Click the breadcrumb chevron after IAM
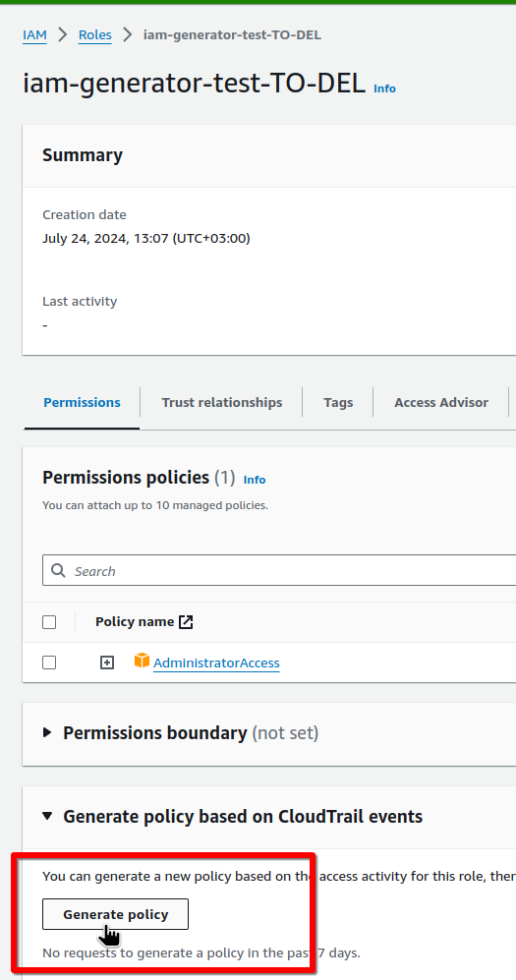Image resolution: width=516 pixels, height=980 pixels. click(x=63, y=35)
